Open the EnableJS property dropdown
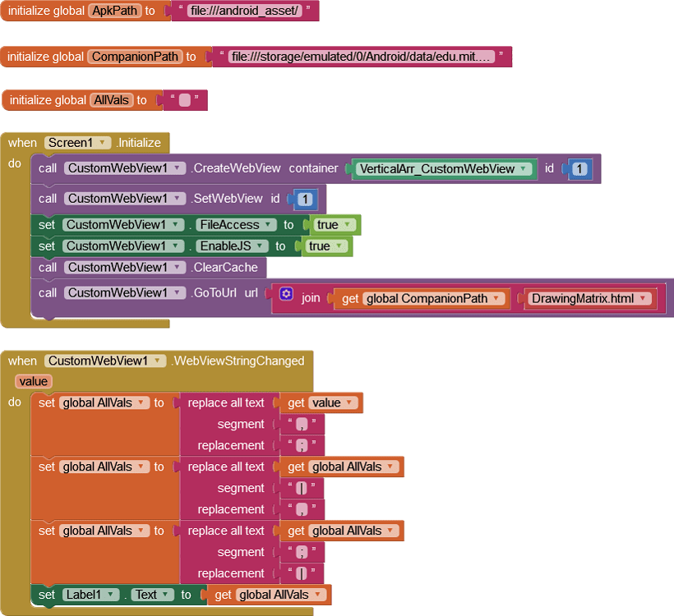This screenshot has width=674, height=616. click(260, 246)
